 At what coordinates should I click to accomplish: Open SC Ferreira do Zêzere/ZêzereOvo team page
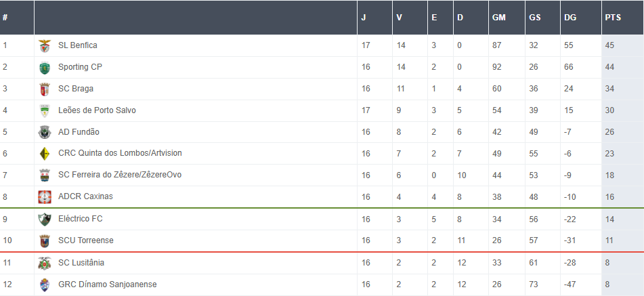[120, 175]
